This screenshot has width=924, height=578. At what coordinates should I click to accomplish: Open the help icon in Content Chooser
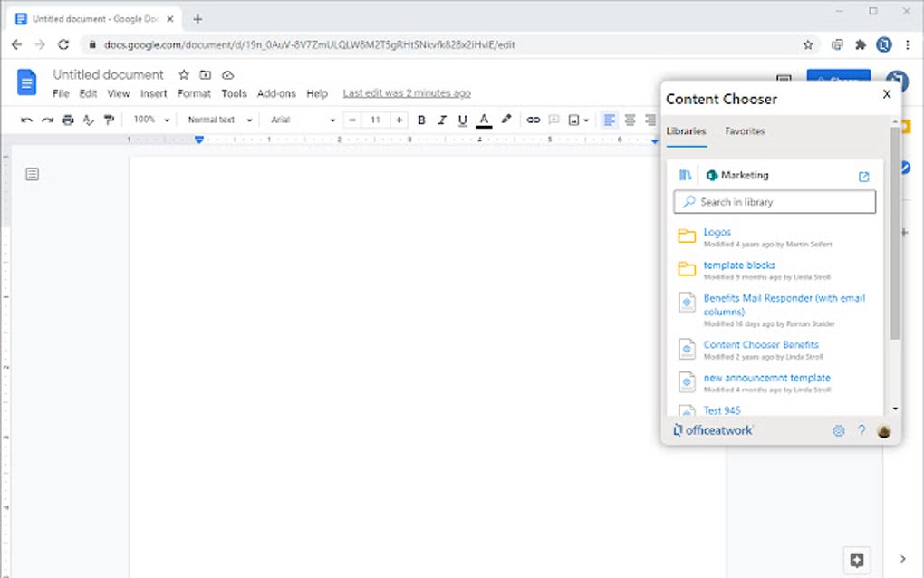tap(861, 430)
